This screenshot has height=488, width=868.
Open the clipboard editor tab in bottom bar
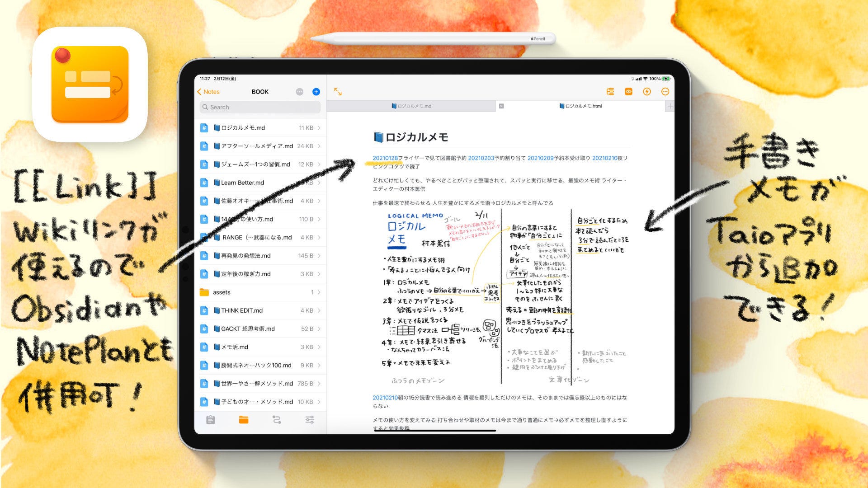tap(210, 420)
